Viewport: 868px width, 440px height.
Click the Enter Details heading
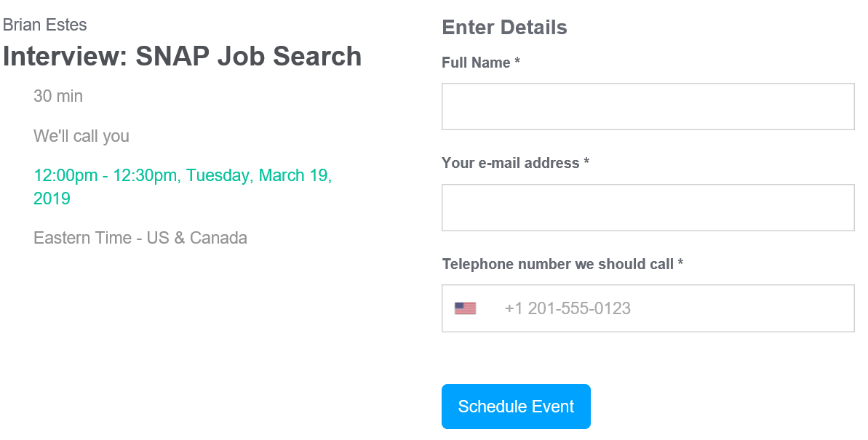[x=504, y=28]
